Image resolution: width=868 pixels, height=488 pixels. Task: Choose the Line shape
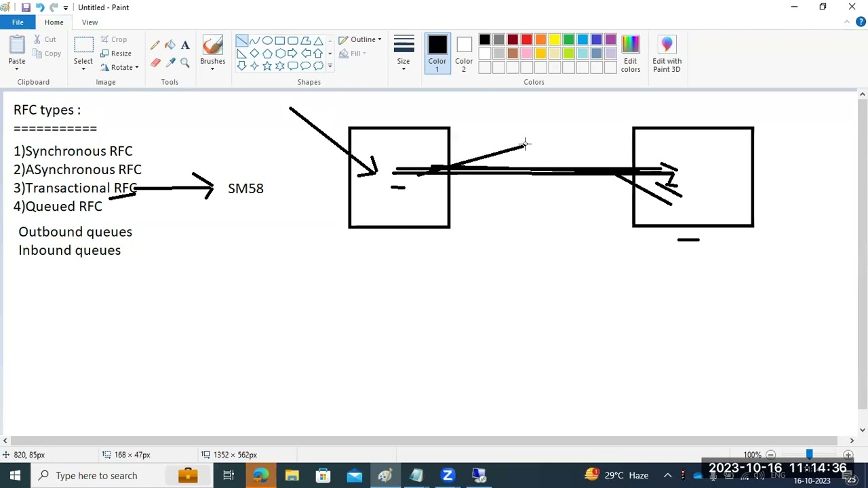tap(241, 41)
